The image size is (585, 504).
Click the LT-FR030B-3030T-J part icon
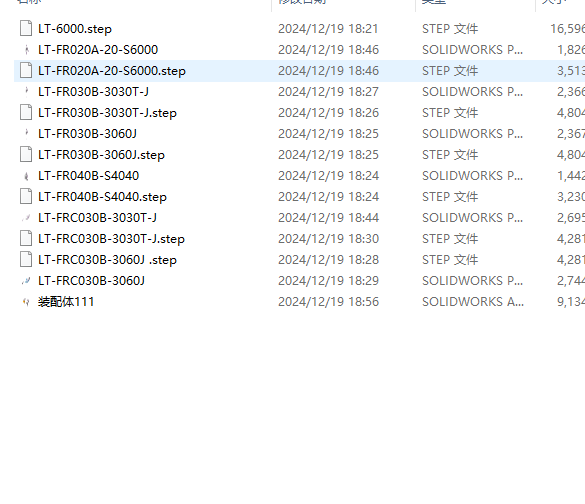coord(26,92)
